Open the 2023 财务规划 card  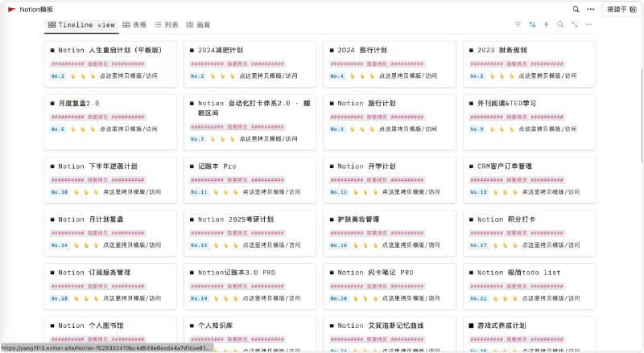click(529, 64)
